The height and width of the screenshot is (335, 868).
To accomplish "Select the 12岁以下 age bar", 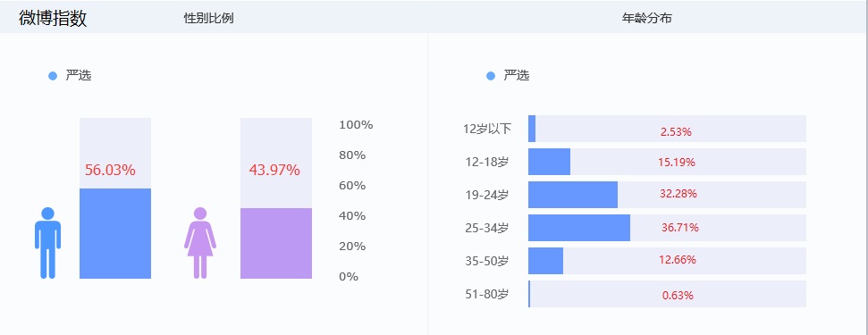I will pos(667,129).
